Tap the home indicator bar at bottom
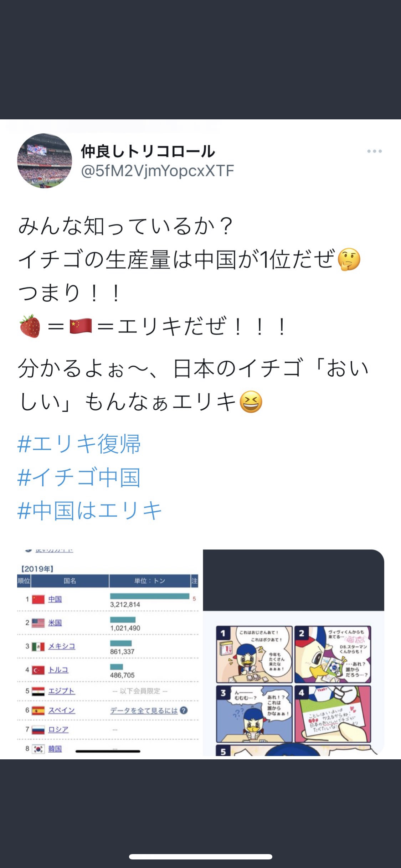 point(201,857)
